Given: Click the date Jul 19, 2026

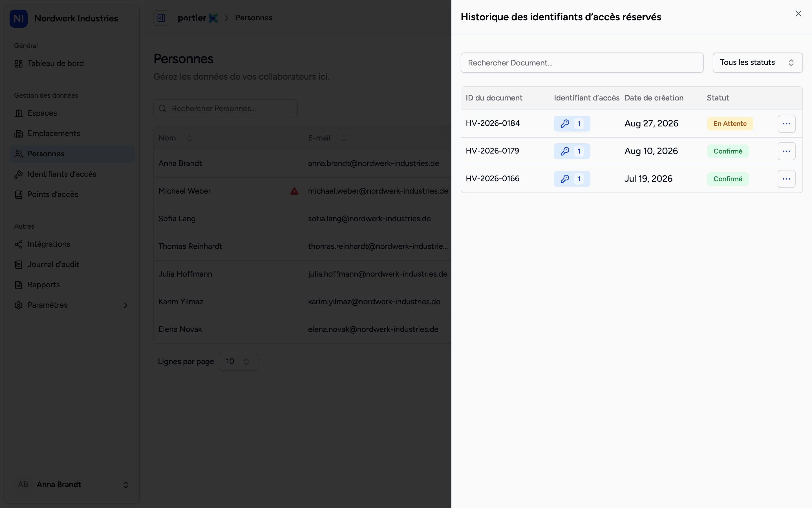Looking at the screenshot, I should click(648, 179).
